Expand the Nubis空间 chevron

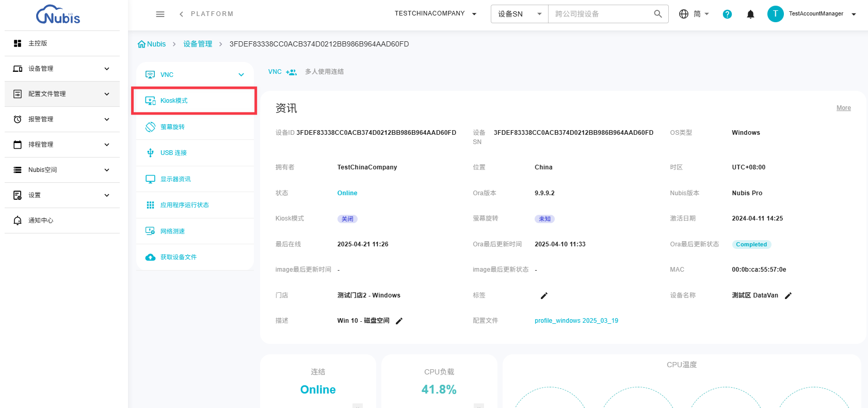[x=107, y=170]
